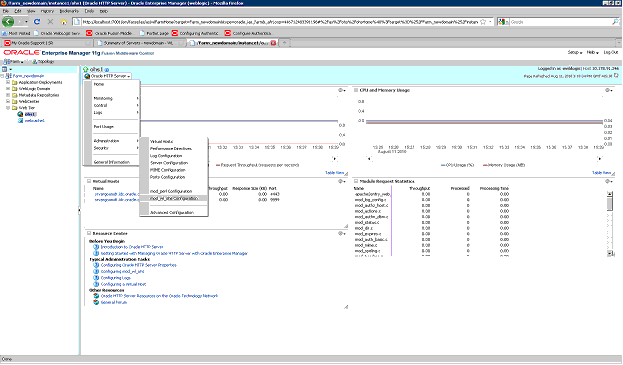Collapse the CPU and Memory Usage panel
The image size is (623, 365).
coord(356,91)
